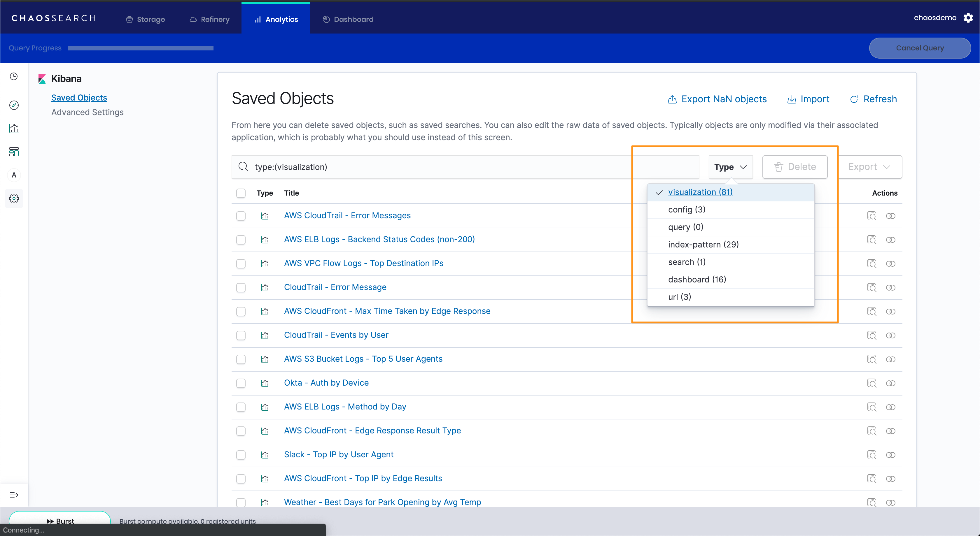Open the Export dropdown button

pos(870,167)
